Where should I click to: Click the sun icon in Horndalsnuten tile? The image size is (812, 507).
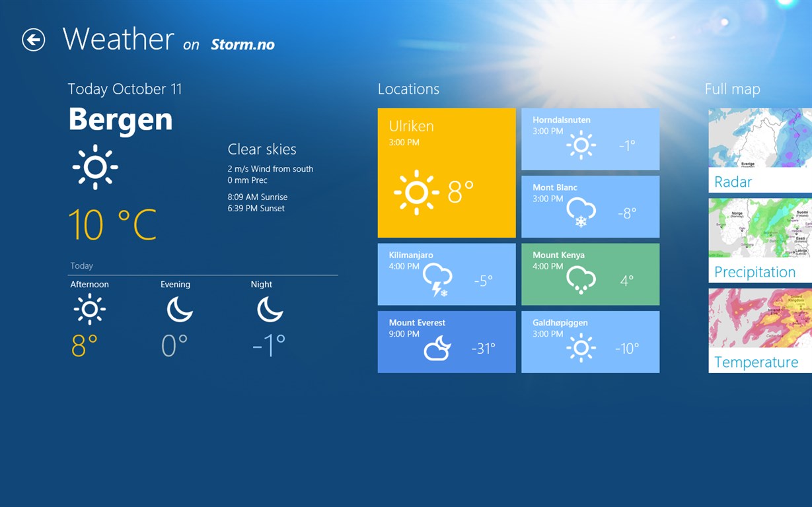[581, 145]
